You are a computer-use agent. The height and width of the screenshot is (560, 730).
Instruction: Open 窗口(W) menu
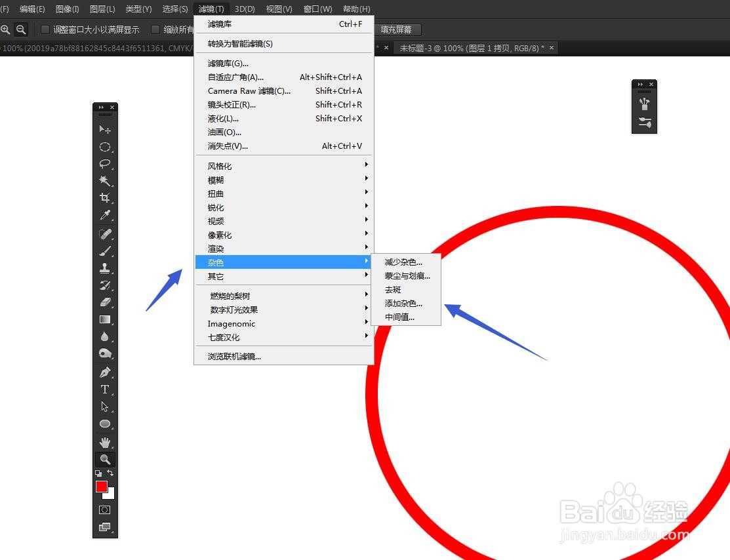317,9
